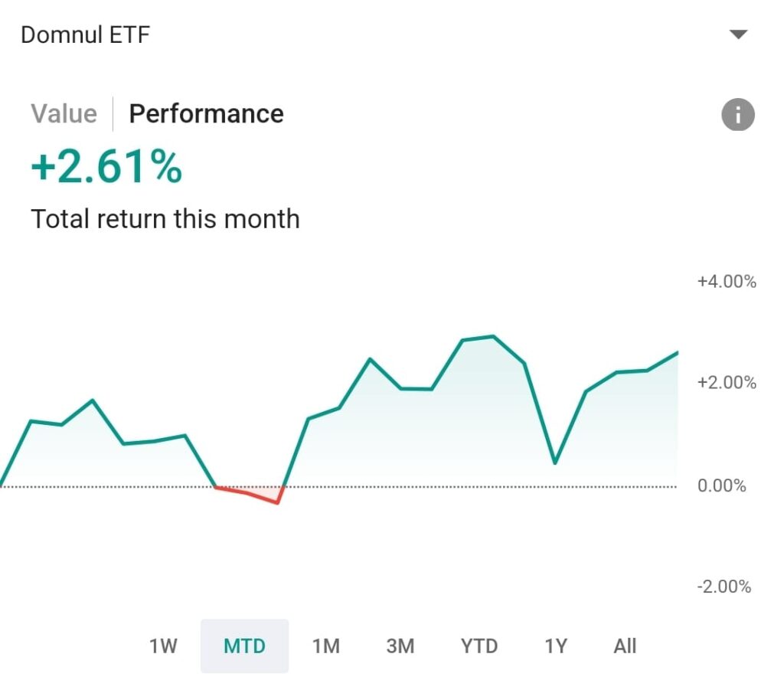784x693 pixels.
Task: Click the rightmost endpoint of chart line
Action: click(677, 352)
